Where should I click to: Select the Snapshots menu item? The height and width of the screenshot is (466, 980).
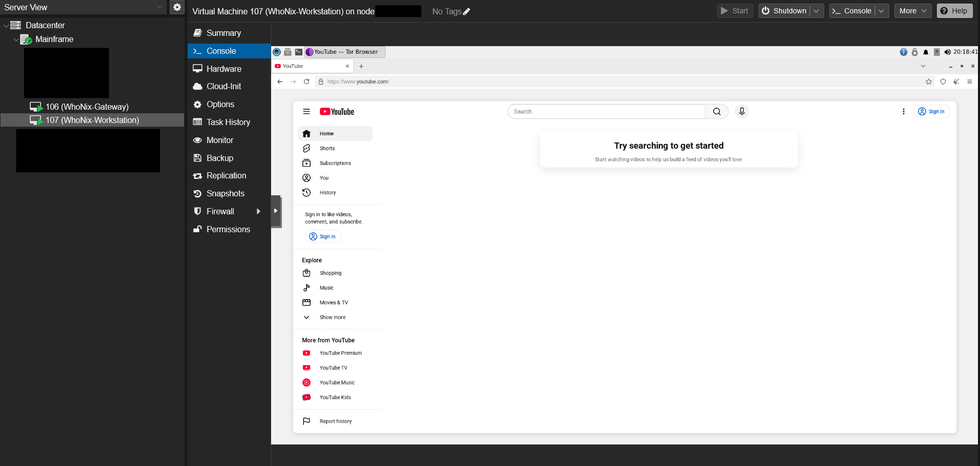click(x=225, y=193)
